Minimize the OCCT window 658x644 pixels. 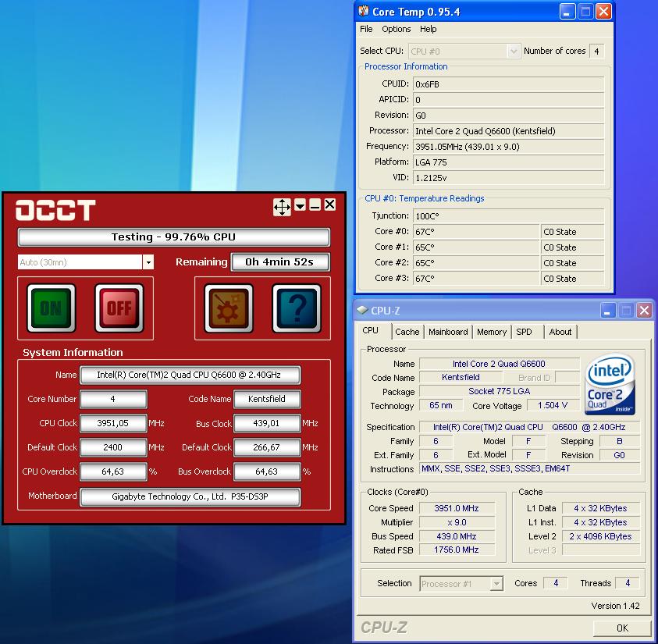(315, 205)
